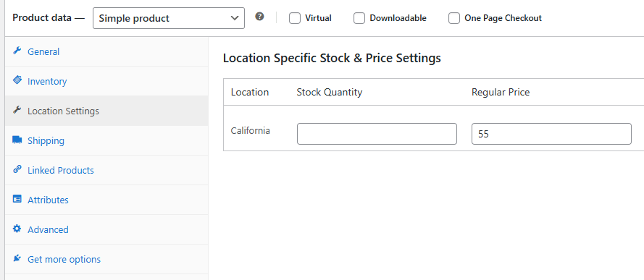Click the Downloadable label text
This screenshot has width=644, height=280.
click(x=398, y=18)
